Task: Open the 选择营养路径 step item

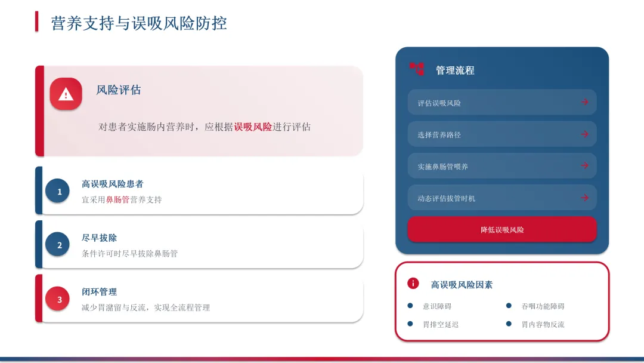Action: click(502, 134)
